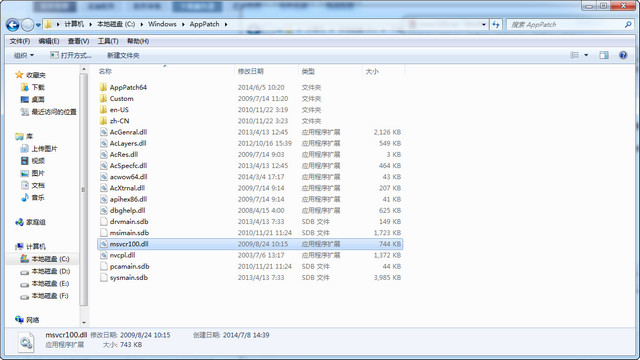
Task: Open 下载 in the sidebar
Action: [x=33, y=87]
